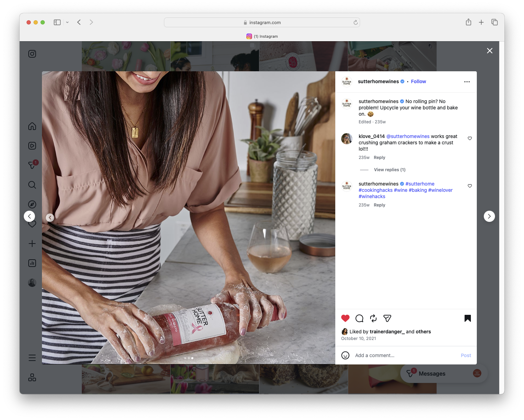The width and height of the screenshot is (524, 420).
Task: Open the comment bubble icon on the post
Action: [x=359, y=318]
